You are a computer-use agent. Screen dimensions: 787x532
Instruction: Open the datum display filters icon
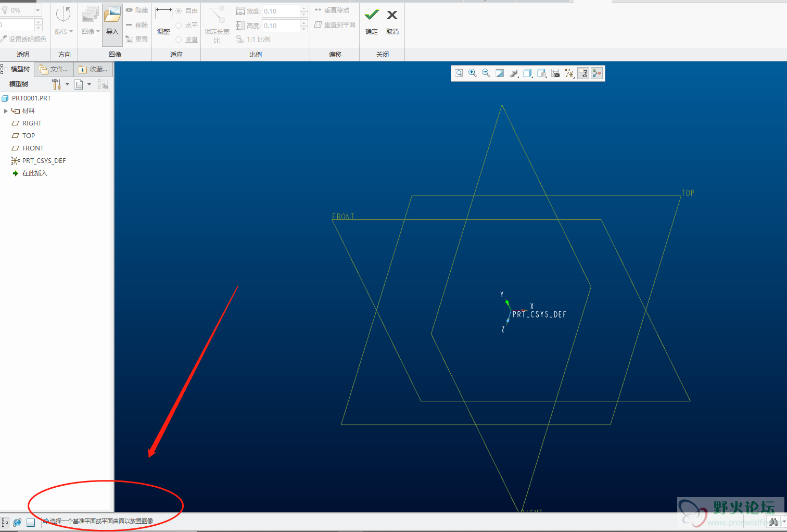569,73
